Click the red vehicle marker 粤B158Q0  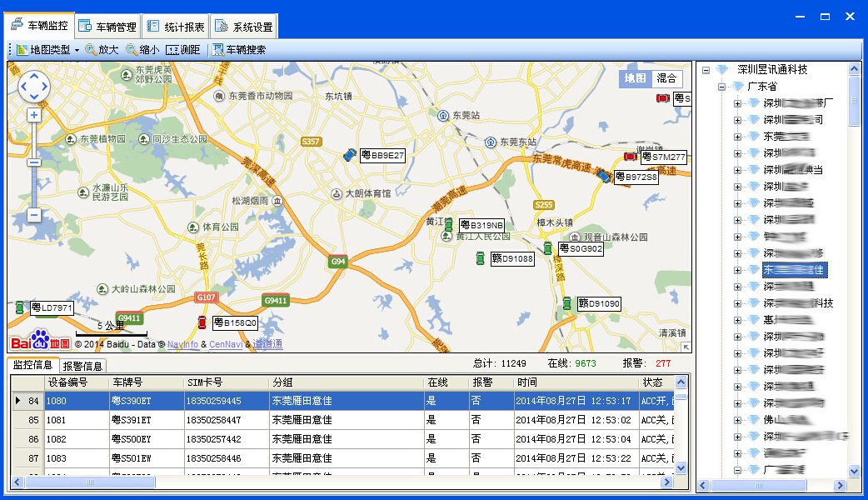click(x=201, y=322)
